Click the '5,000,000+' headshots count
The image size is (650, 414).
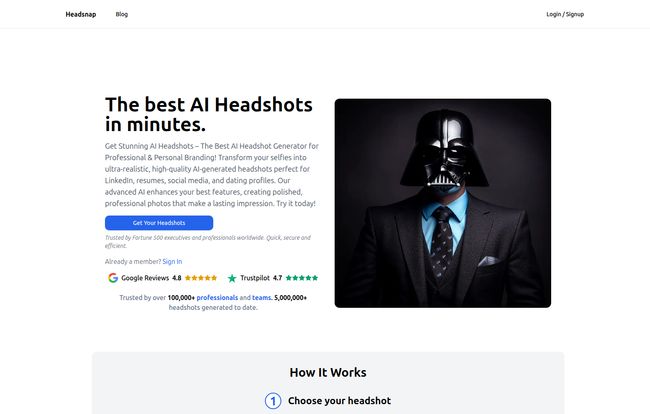tap(290, 298)
